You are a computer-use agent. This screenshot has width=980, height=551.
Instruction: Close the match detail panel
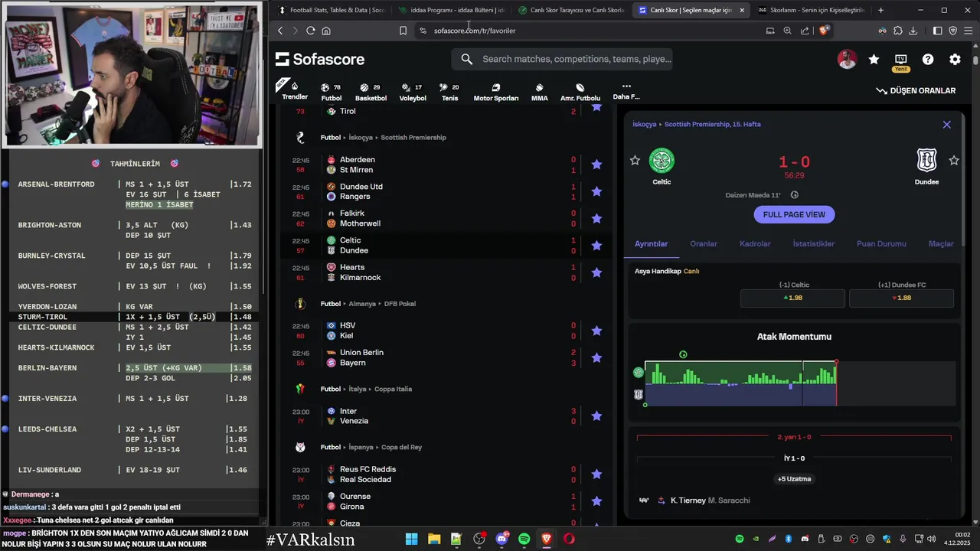point(946,124)
